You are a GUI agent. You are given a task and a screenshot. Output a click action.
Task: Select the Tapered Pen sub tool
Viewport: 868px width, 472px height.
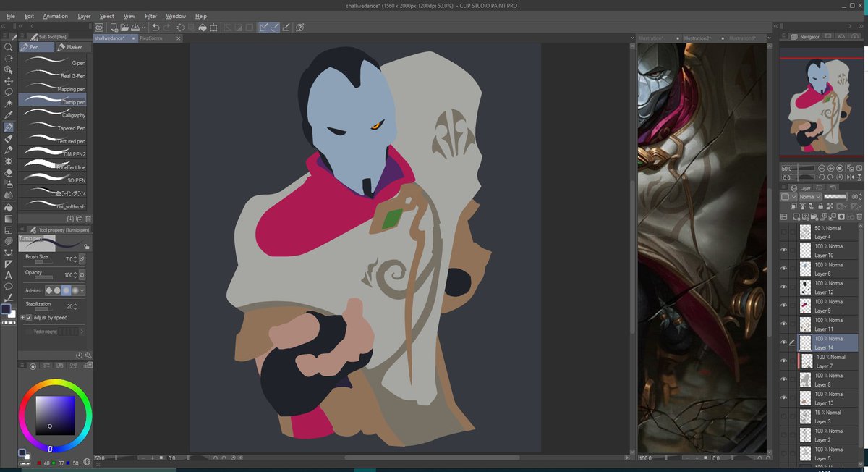(x=53, y=127)
